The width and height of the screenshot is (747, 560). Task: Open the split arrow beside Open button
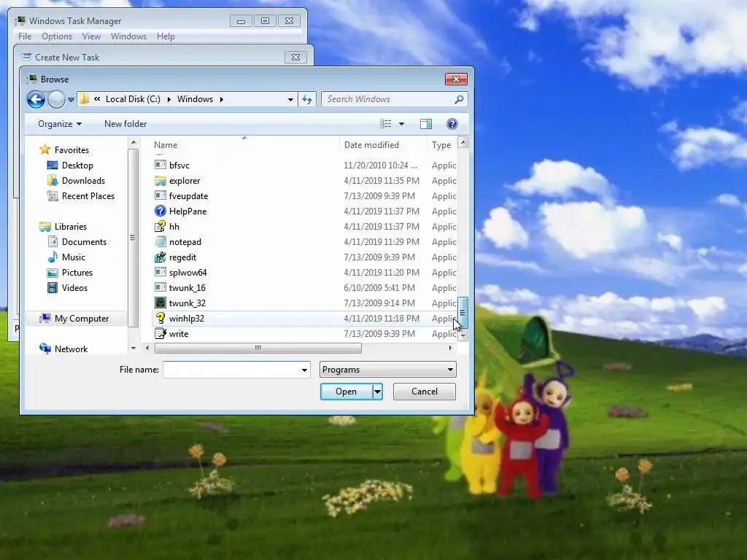(377, 392)
